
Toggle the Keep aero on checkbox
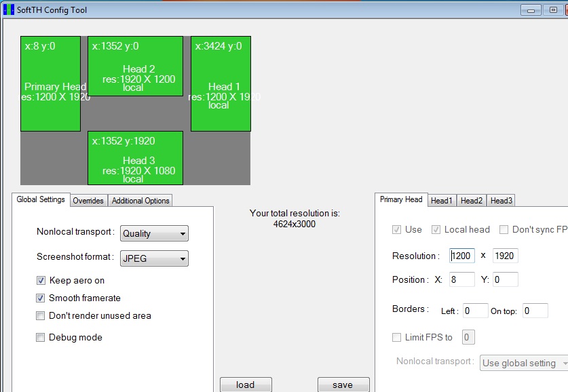[x=41, y=280]
